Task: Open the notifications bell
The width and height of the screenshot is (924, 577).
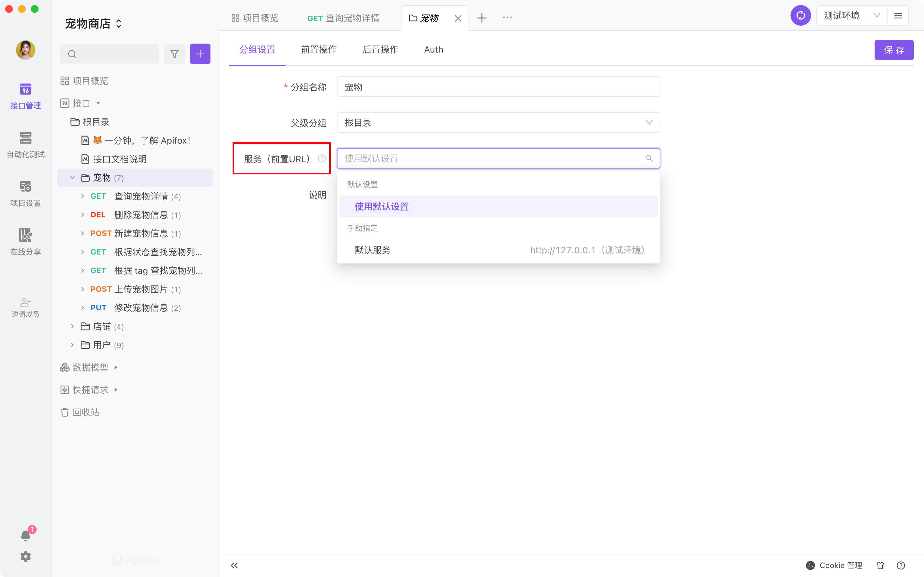Action: click(x=26, y=535)
